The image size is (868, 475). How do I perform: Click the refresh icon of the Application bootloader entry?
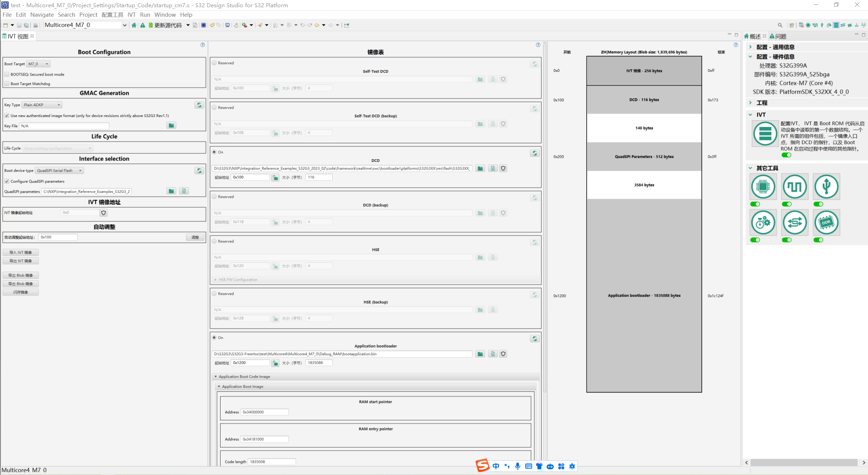click(x=534, y=339)
